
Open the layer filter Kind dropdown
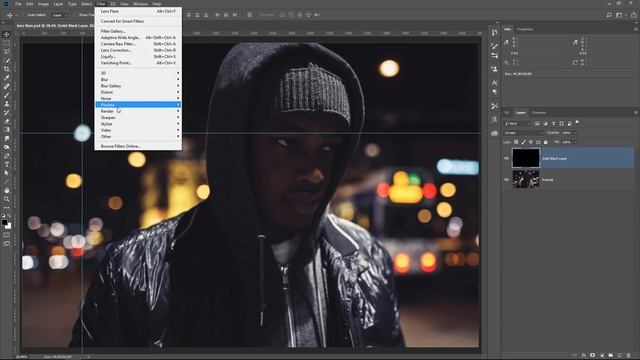tap(518, 124)
